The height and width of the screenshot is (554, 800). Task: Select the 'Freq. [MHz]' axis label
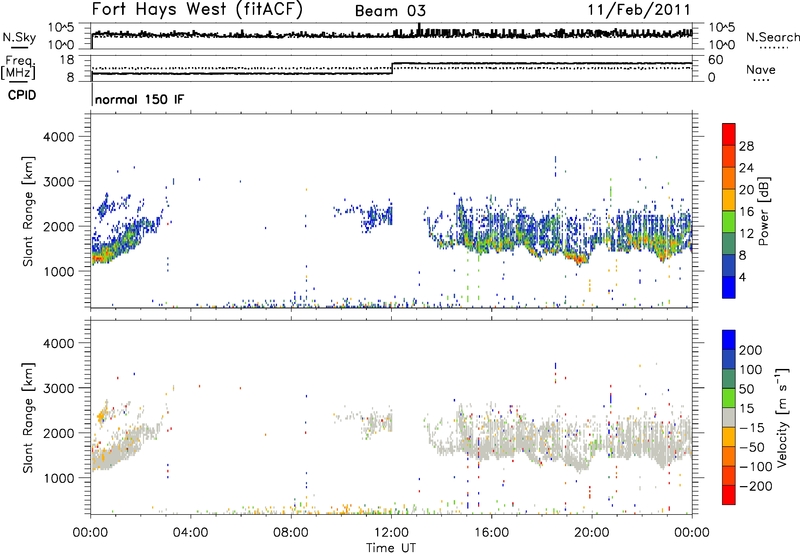coord(19,67)
